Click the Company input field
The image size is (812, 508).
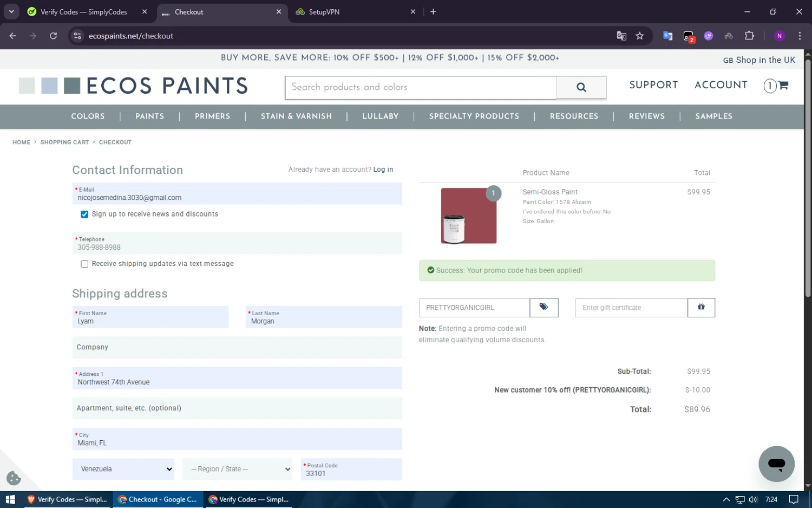(237, 348)
